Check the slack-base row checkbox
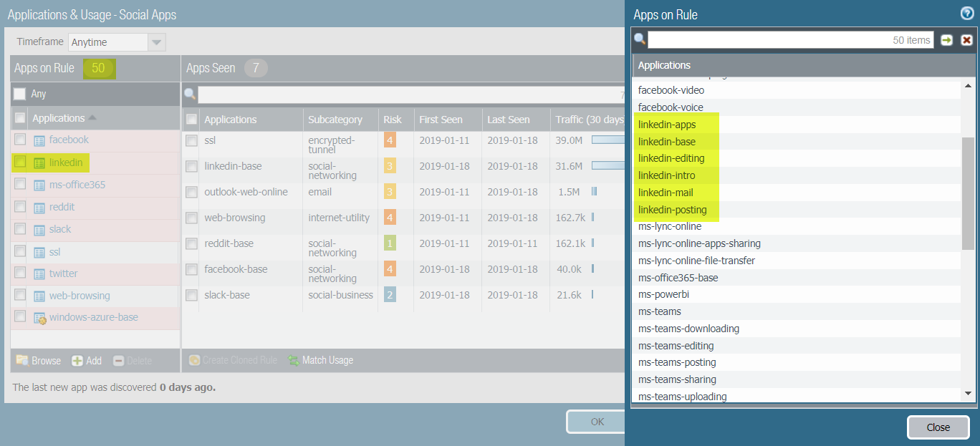Image resolution: width=980 pixels, height=446 pixels. [x=191, y=295]
